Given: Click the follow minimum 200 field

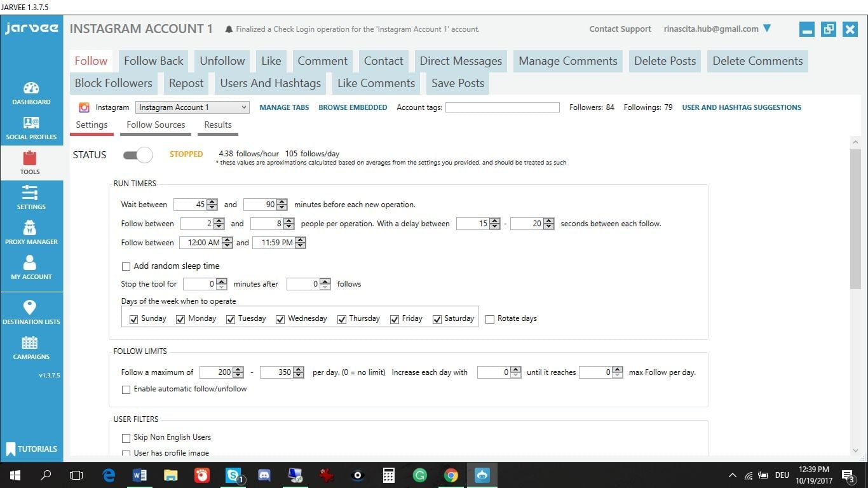Looking at the screenshot, I should coord(216,372).
